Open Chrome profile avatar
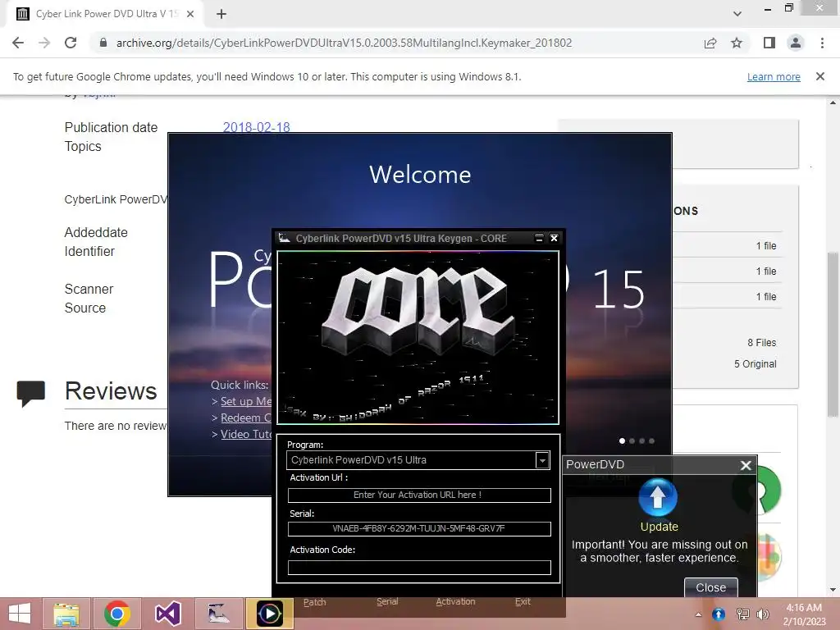 tap(796, 43)
